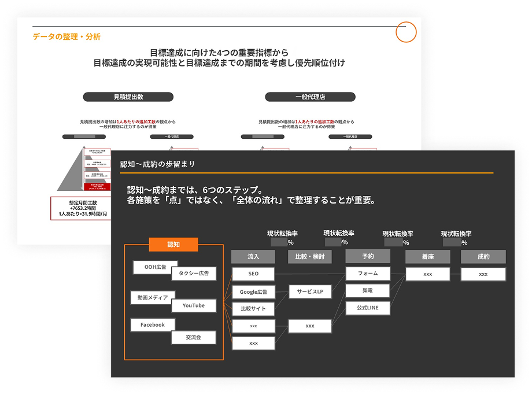Click the 比較・検討 column header
532x395 pixels.
[310, 257]
